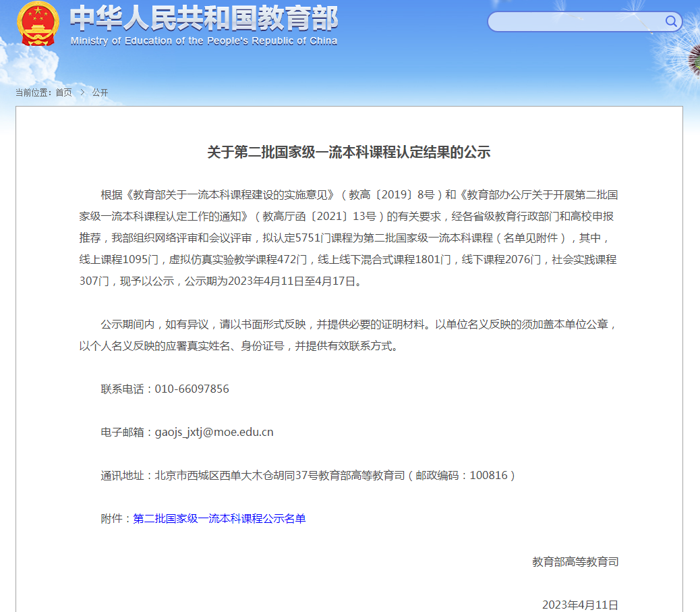The height and width of the screenshot is (612, 700).
Task: Click the English Ministry of Education subtitle
Action: click(204, 40)
